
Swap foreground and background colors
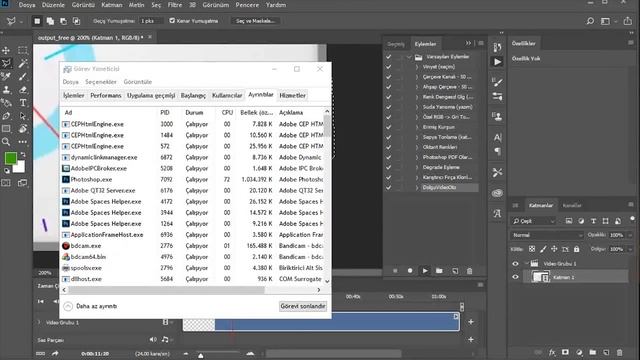23,154
